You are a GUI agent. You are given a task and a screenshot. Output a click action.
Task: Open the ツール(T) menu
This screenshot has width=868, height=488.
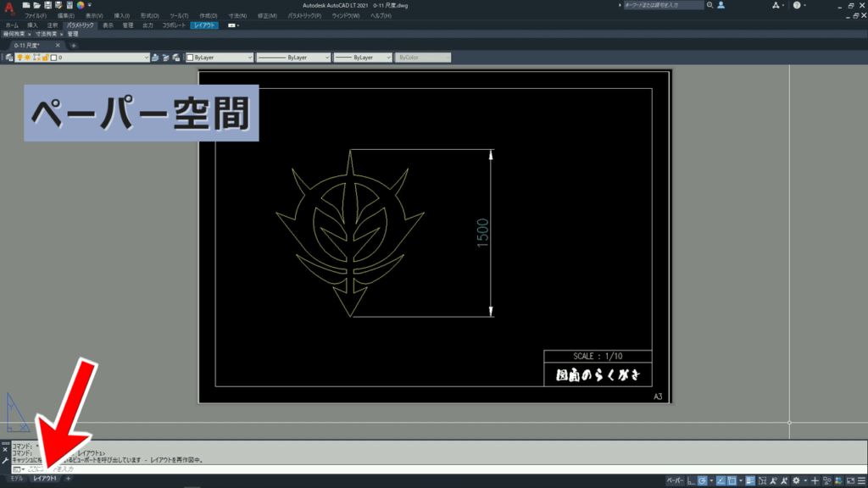pos(179,16)
